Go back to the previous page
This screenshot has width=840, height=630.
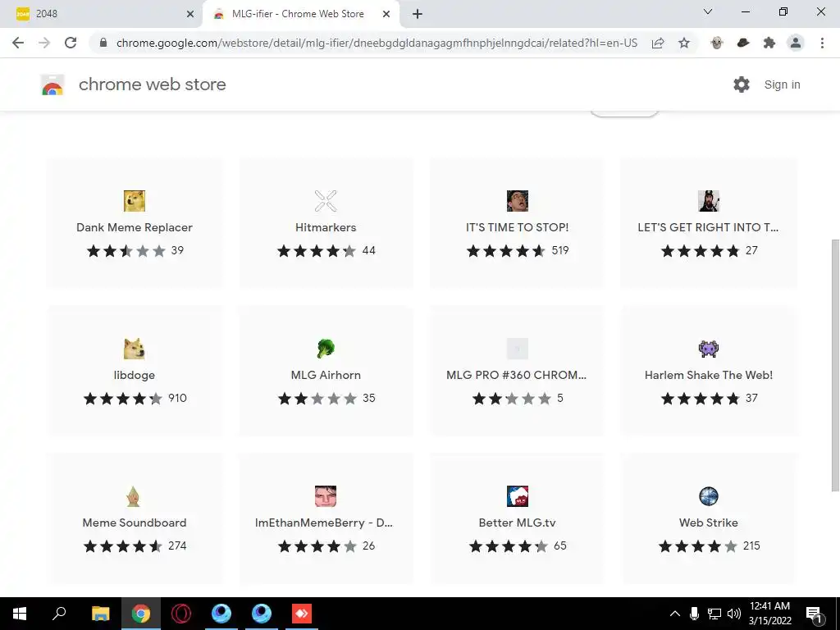[x=18, y=43]
